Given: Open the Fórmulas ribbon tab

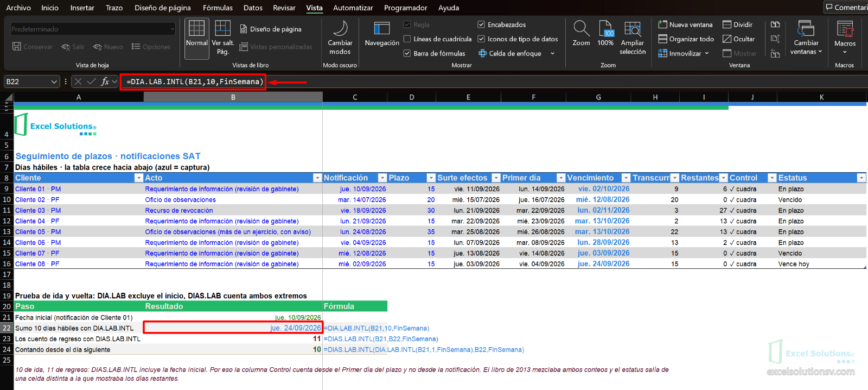Looking at the screenshot, I should [218, 8].
